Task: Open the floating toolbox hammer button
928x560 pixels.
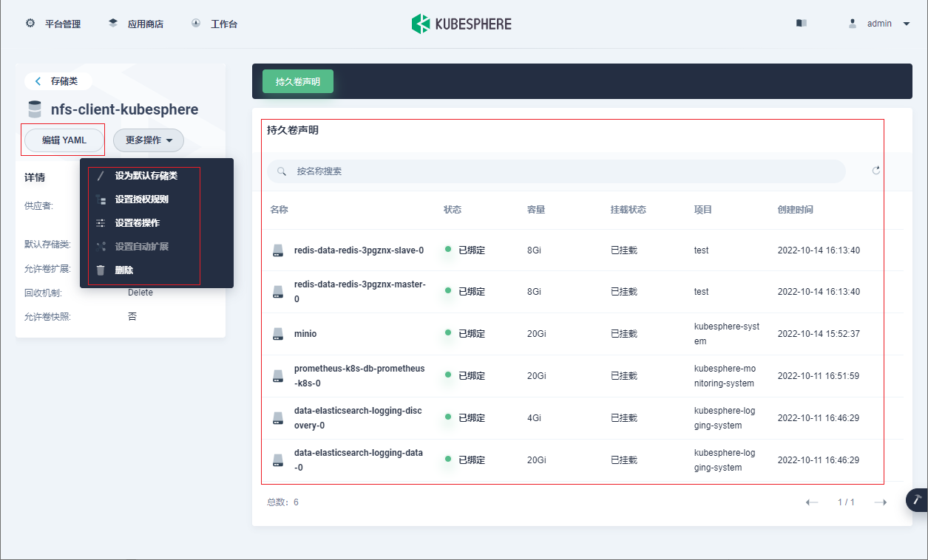Action: tap(917, 500)
